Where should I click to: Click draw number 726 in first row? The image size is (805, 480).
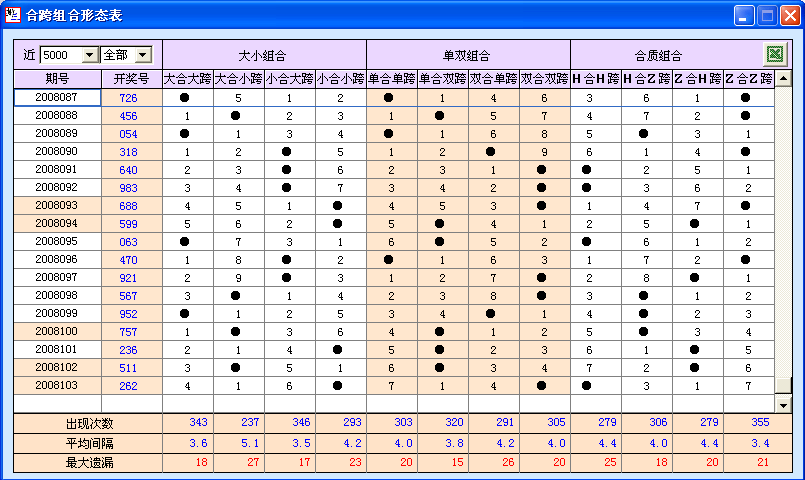pos(129,97)
